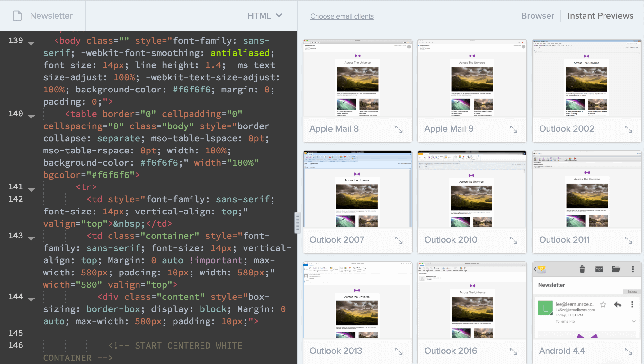Switch to the Browser tab
Screen dimensions: 644x364
coord(538,16)
